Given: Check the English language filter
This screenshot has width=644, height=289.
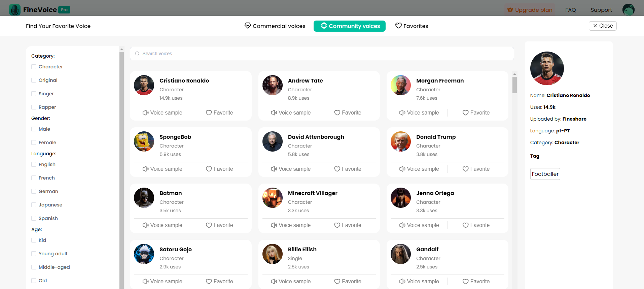Looking at the screenshot, I should click(34, 164).
